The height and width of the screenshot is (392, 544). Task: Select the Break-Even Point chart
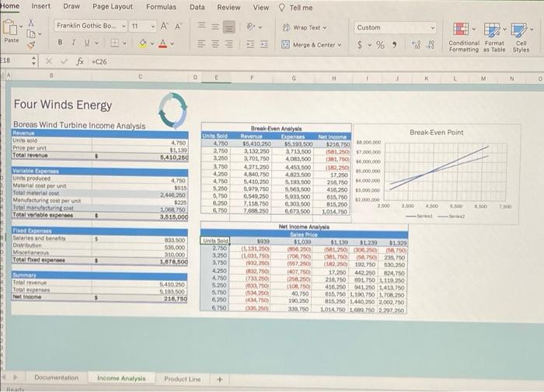[x=437, y=175]
